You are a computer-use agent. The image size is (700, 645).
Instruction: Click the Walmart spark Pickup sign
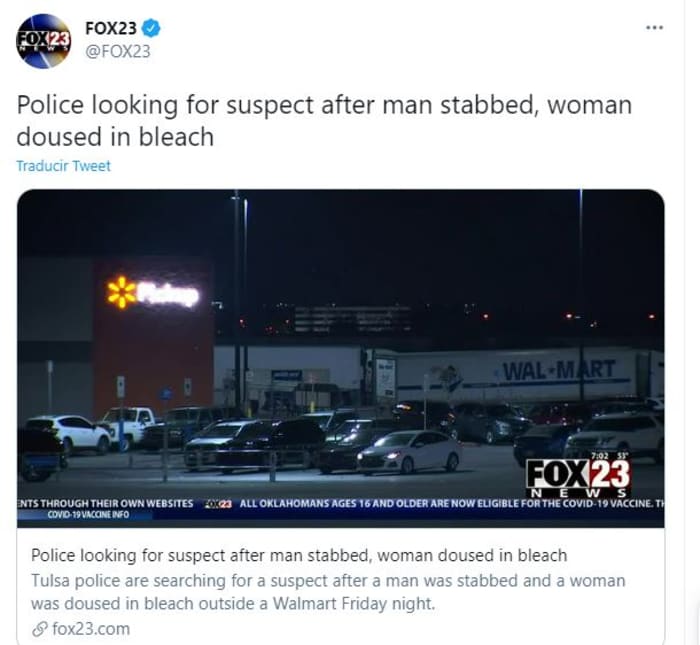153,293
